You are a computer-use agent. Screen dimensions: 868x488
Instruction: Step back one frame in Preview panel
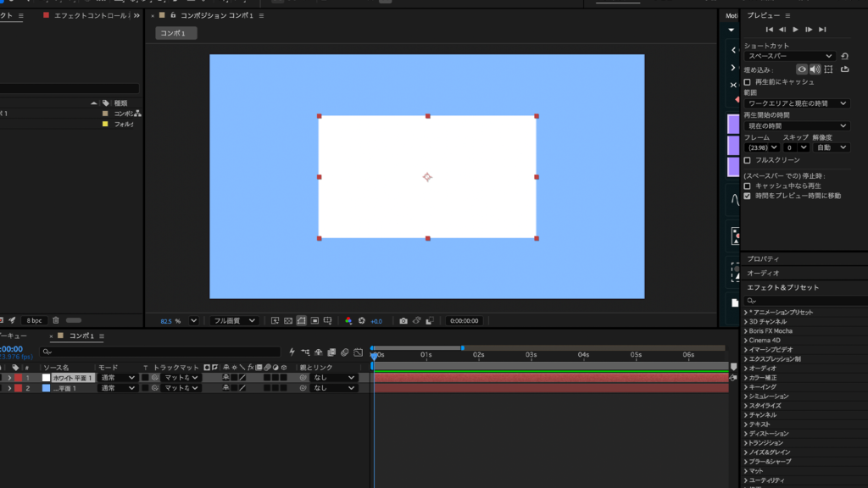point(782,30)
